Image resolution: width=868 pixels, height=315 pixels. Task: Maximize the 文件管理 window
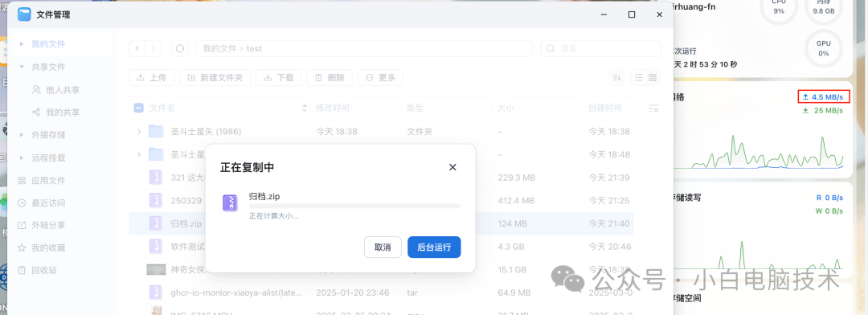(x=632, y=15)
